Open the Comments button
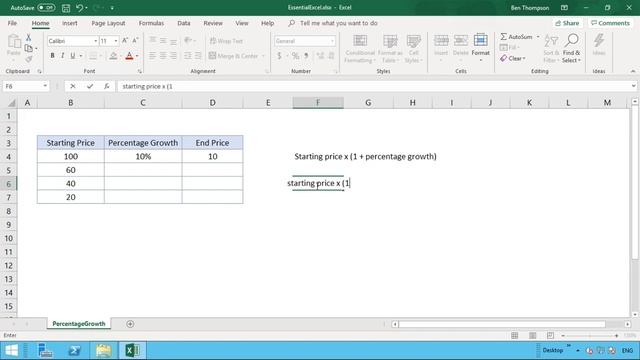Viewport: 640px width, 360px height. click(610, 23)
